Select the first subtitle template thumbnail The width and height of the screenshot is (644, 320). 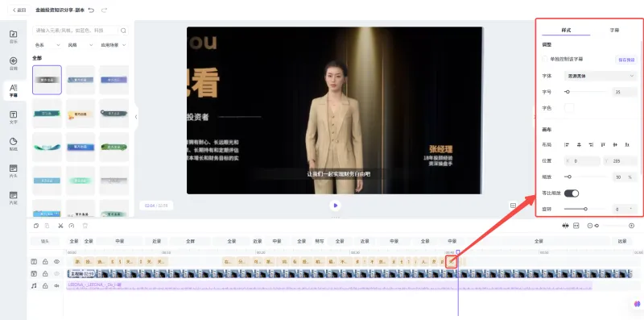(47, 80)
